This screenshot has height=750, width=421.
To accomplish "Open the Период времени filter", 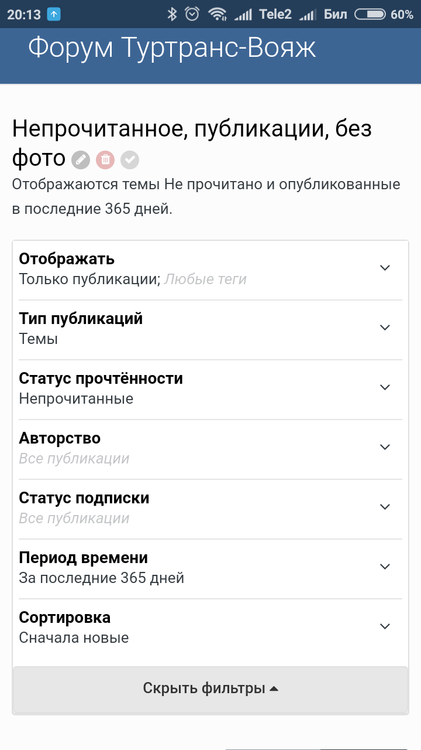I will (x=210, y=568).
